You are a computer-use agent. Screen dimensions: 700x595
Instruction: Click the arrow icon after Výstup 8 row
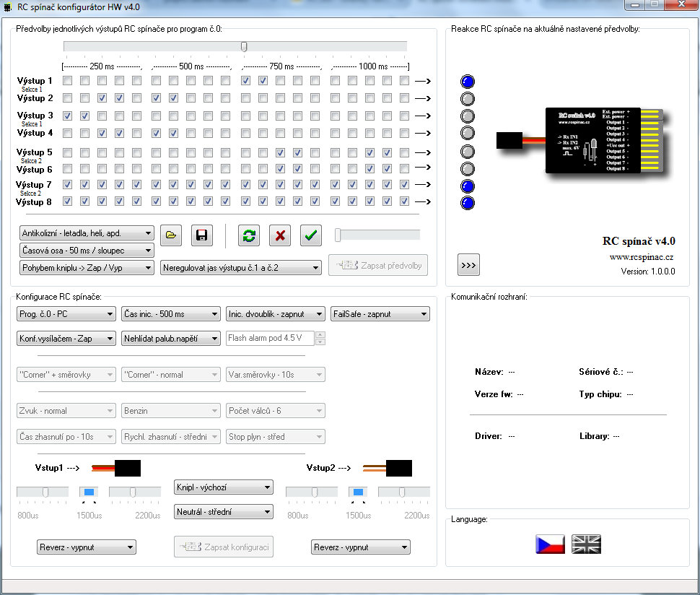[423, 202]
